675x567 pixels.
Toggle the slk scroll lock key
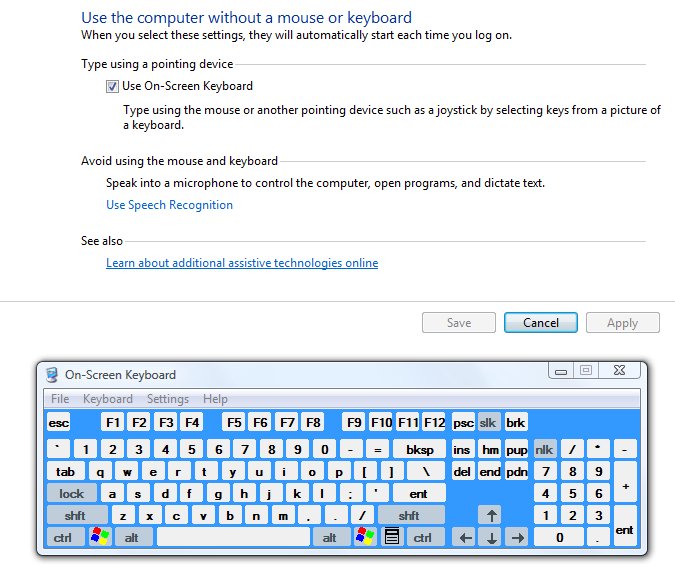click(x=488, y=422)
